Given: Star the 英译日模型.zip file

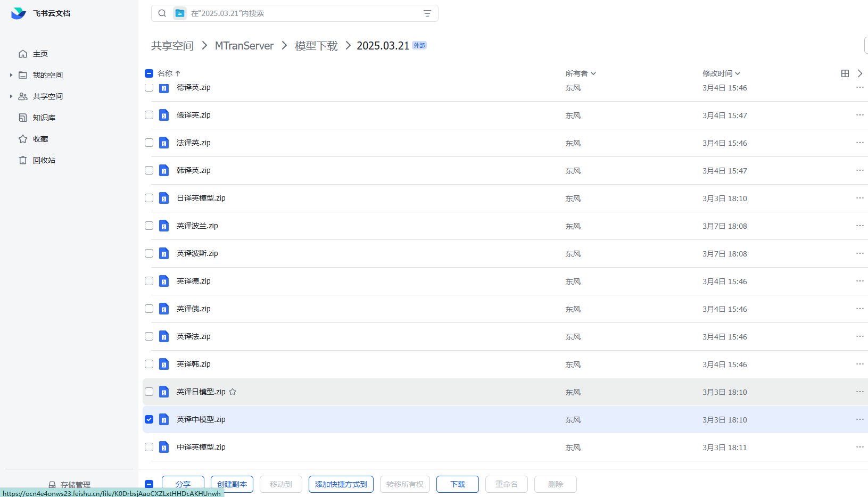Looking at the screenshot, I should 233,392.
